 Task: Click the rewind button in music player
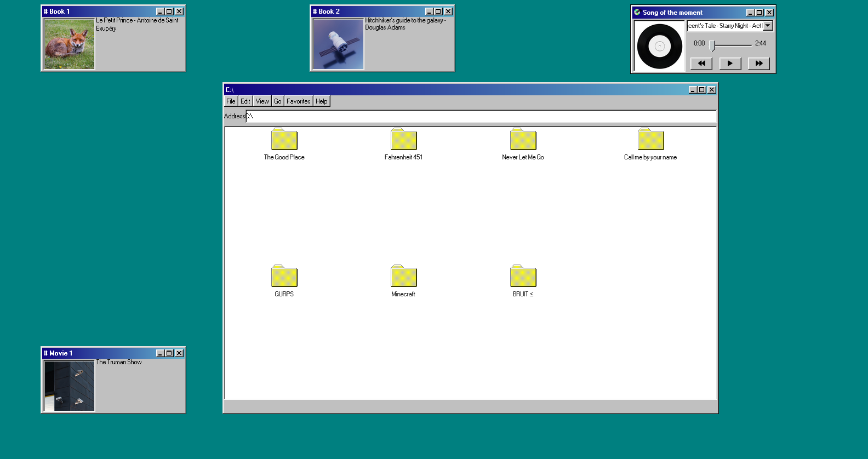pyautogui.click(x=701, y=64)
